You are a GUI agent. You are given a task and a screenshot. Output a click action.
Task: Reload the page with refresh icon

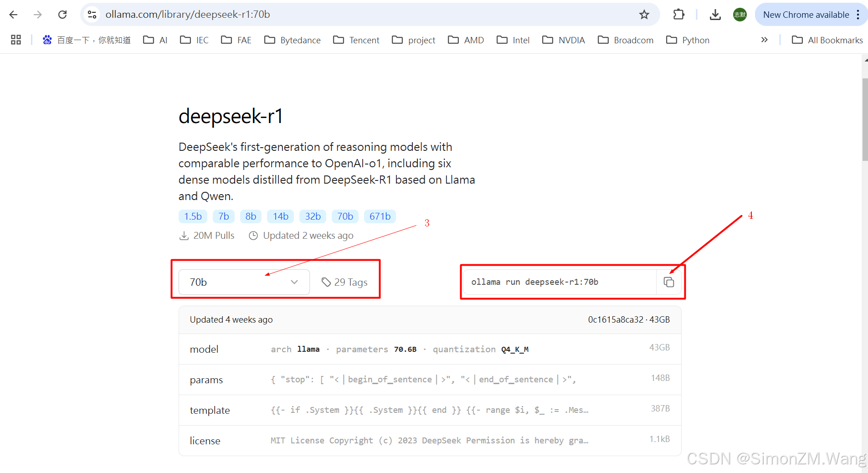62,15
